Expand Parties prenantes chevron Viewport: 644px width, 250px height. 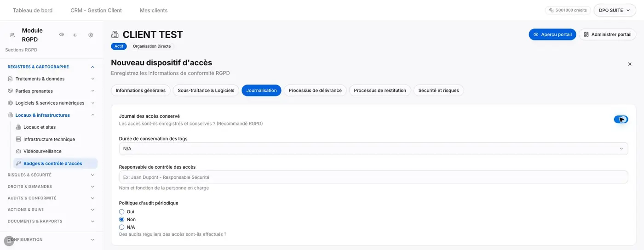93,91
